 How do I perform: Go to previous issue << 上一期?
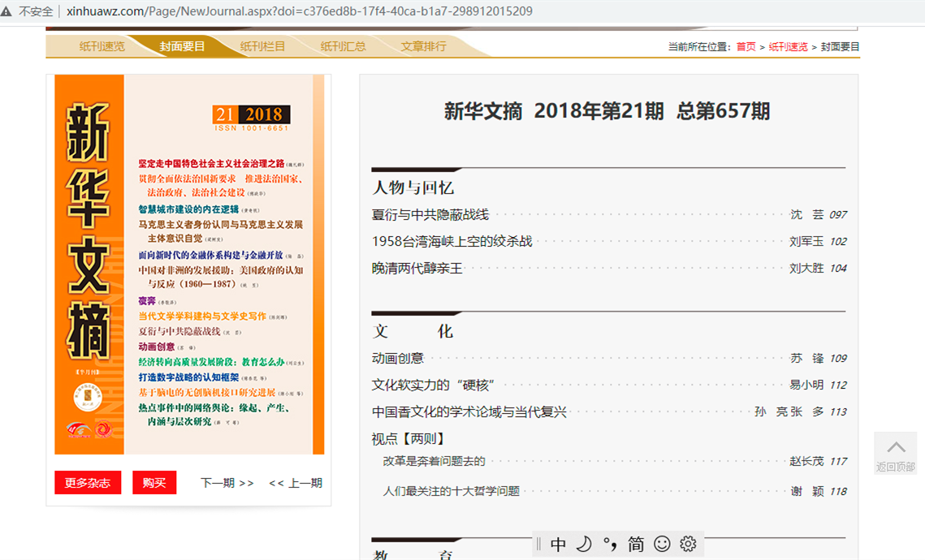pos(296,484)
